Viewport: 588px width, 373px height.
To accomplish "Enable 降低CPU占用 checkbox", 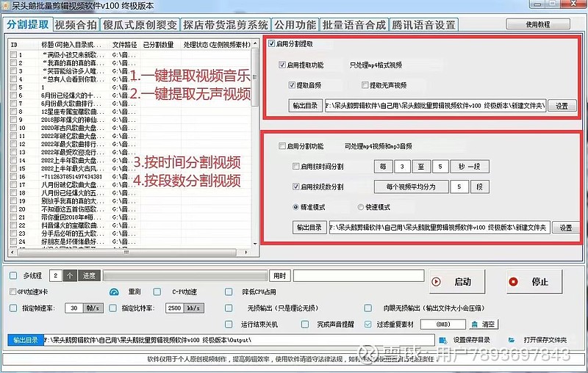I will [x=229, y=291].
